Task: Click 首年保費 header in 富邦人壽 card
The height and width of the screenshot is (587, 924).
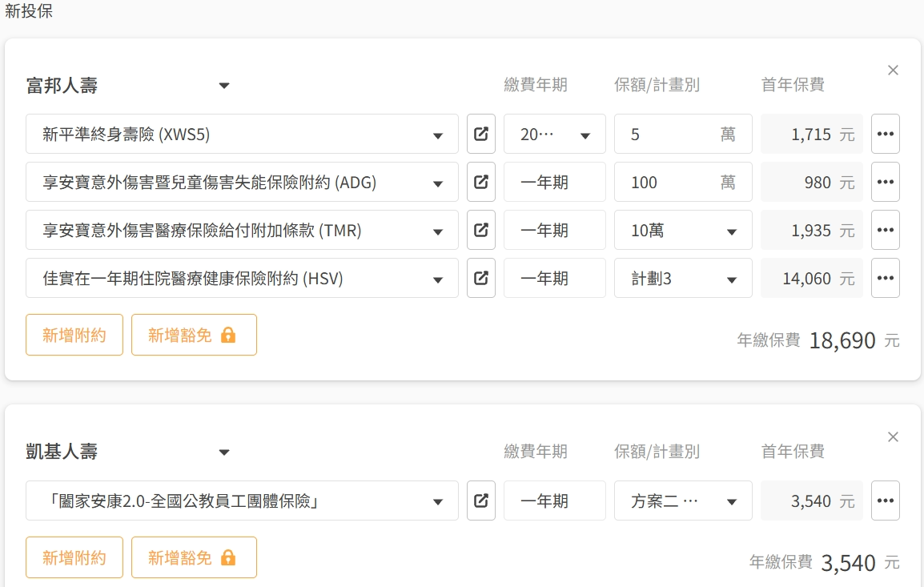Action: (793, 85)
